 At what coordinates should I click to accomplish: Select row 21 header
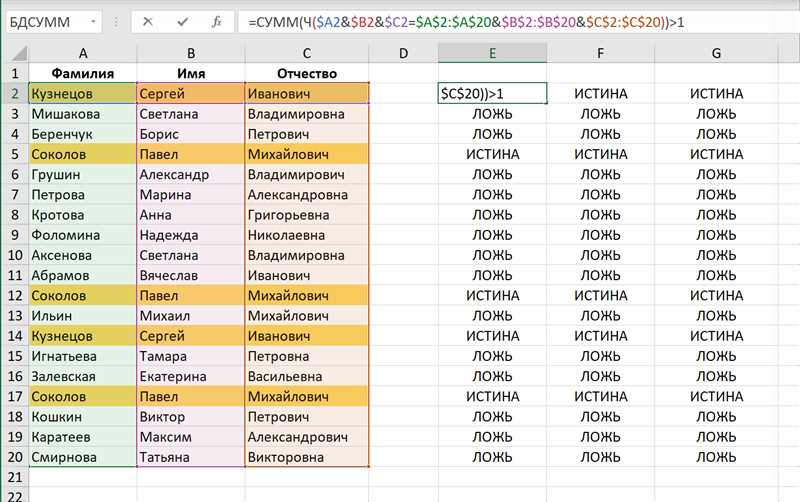[15, 477]
